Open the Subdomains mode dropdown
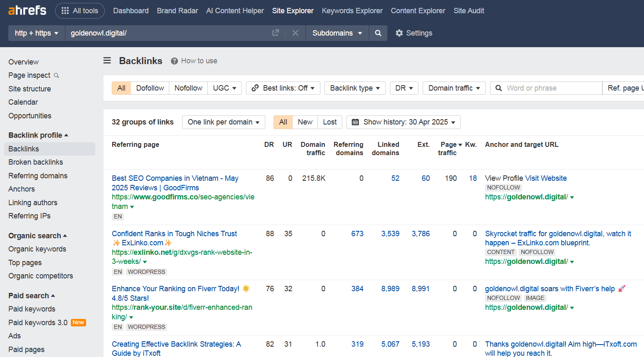Screen dimensions: 644x357 click(x=337, y=33)
